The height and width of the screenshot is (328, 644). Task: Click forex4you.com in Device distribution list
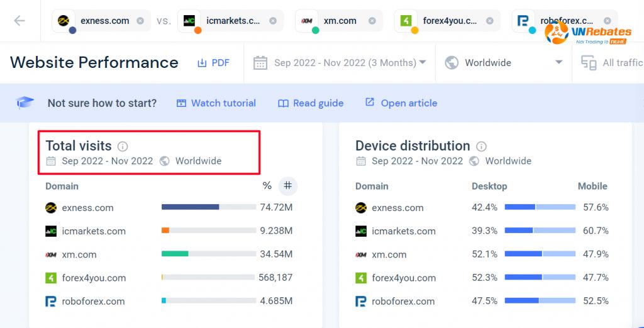click(404, 278)
